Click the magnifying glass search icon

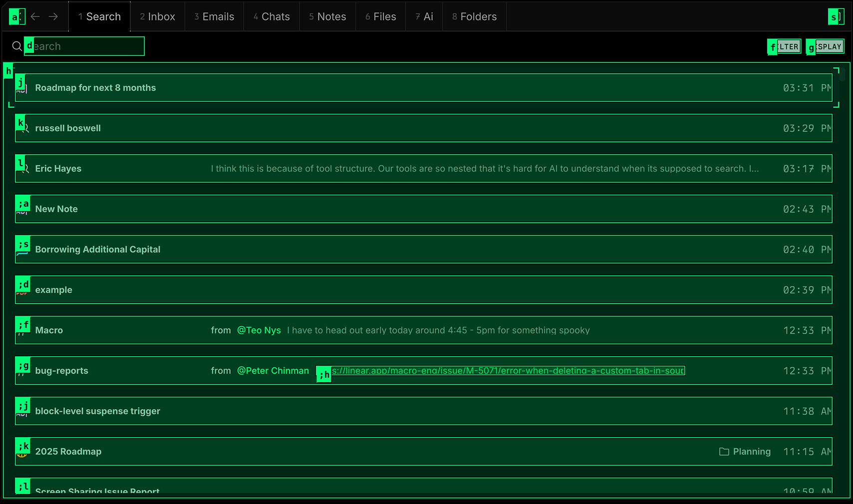[17, 46]
